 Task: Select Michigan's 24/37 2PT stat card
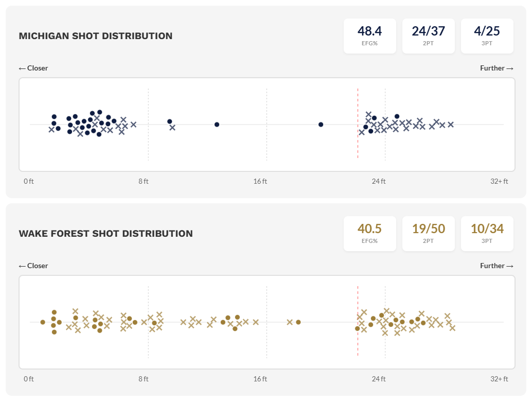tap(428, 36)
